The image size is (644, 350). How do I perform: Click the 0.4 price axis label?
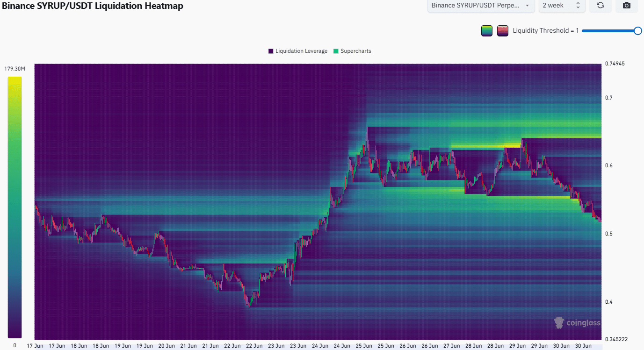(608, 302)
